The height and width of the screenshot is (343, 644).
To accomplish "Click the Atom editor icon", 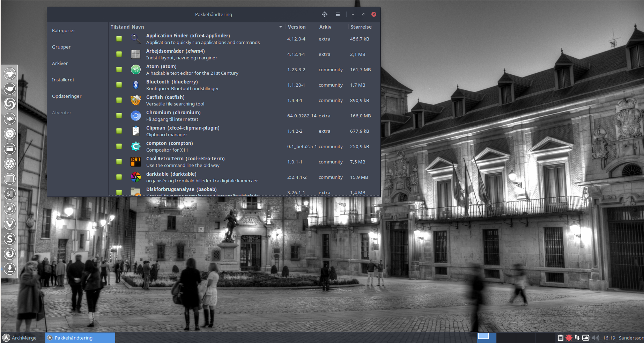I will coord(136,69).
